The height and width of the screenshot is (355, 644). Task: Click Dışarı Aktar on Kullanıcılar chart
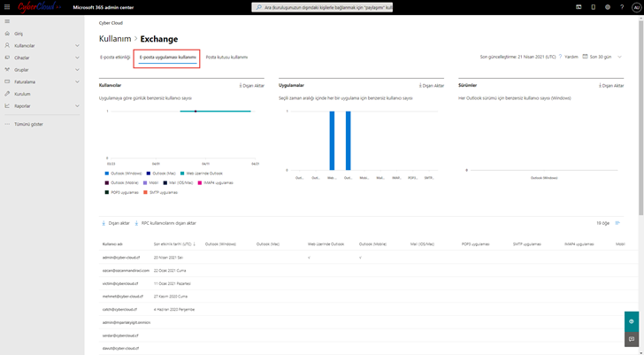coord(251,86)
